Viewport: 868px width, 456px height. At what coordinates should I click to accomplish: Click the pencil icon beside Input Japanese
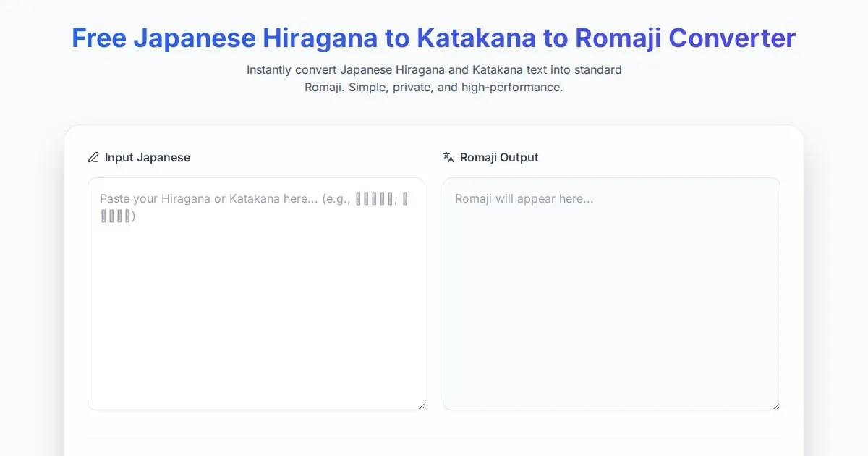click(93, 157)
